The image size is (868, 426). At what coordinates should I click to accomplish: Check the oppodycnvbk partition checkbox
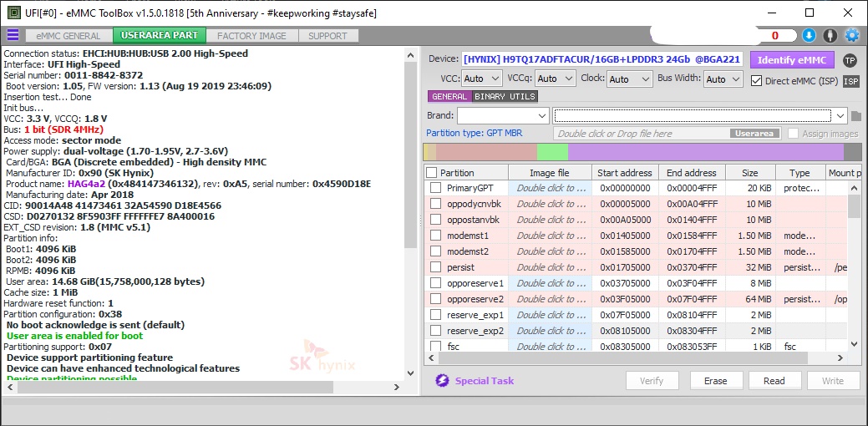pyautogui.click(x=435, y=204)
